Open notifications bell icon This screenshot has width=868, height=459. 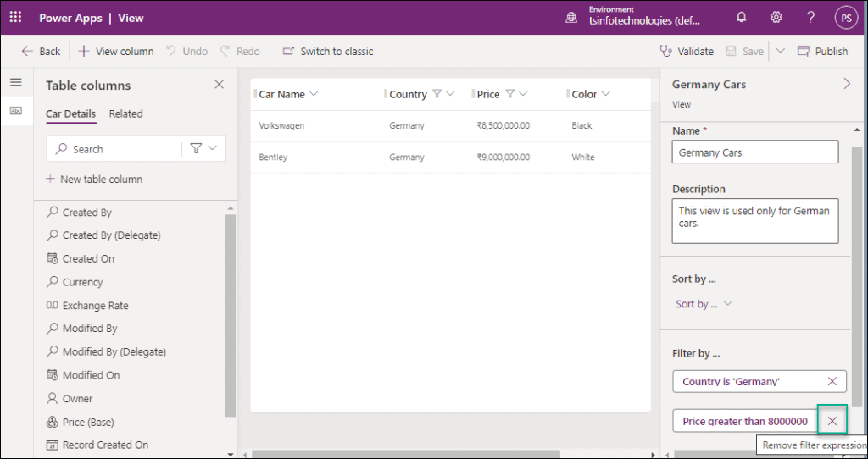(741, 18)
